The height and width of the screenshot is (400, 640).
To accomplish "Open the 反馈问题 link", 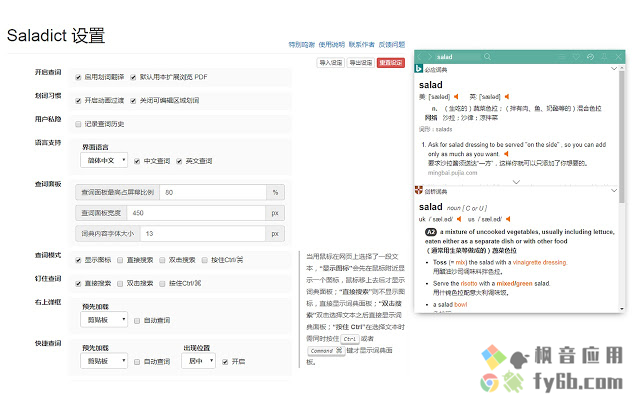I will [391, 44].
